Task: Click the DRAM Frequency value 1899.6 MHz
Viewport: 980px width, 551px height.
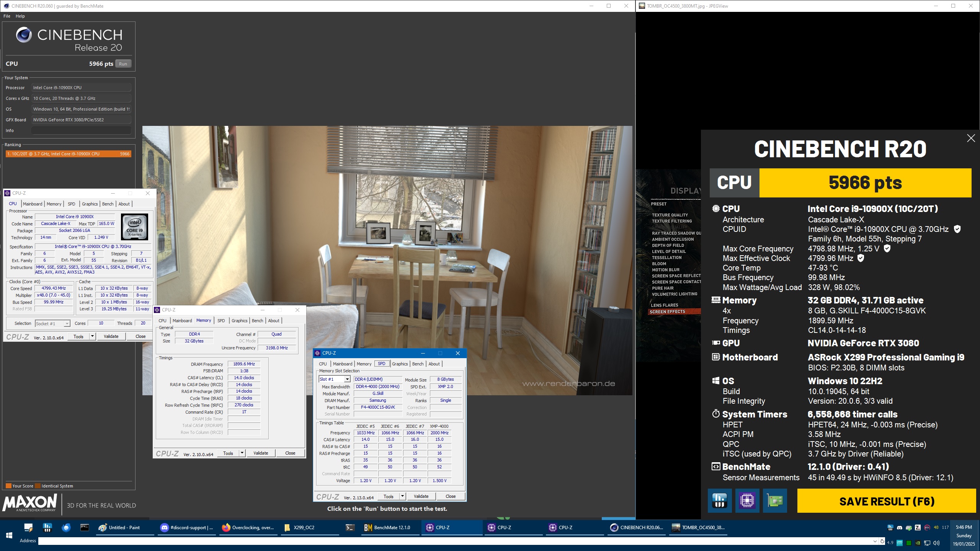Action: 244,364
